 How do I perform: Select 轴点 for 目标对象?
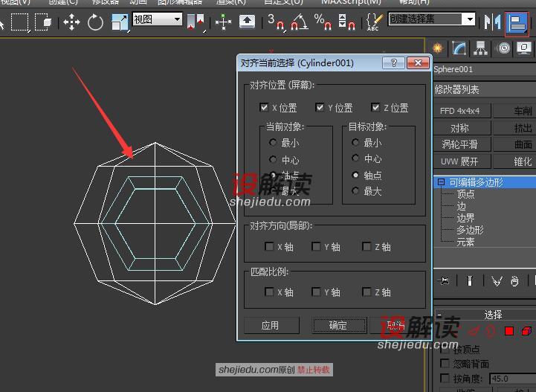point(355,175)
